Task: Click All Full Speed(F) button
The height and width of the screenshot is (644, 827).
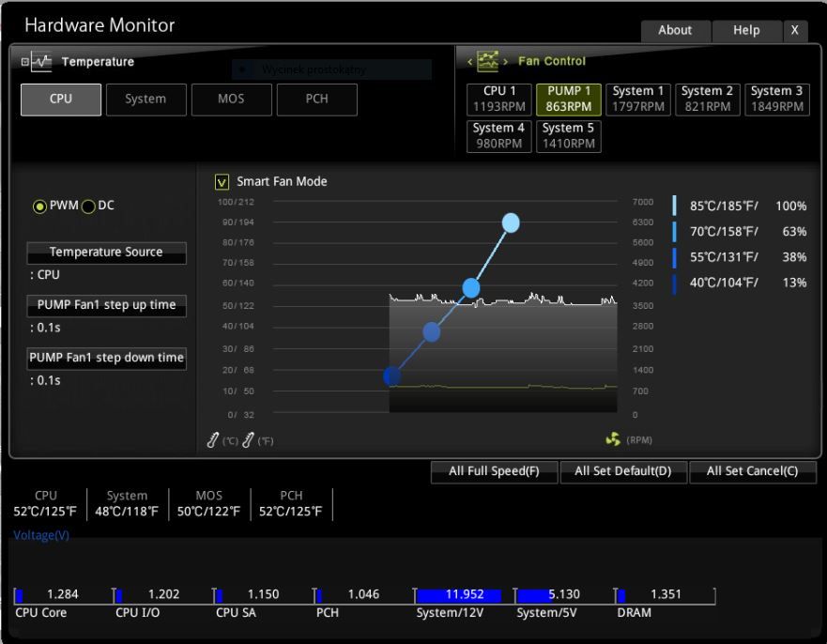Action: tap(494, 471)
